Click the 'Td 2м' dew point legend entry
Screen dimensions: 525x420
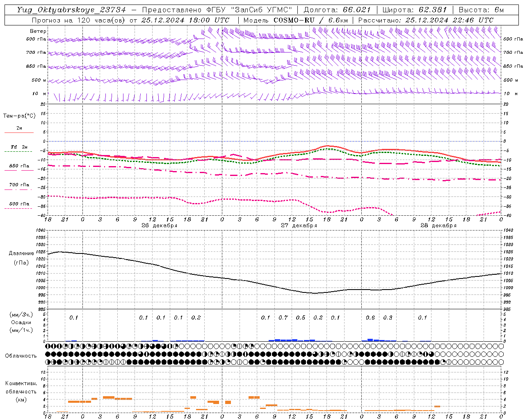coord(19,147)
